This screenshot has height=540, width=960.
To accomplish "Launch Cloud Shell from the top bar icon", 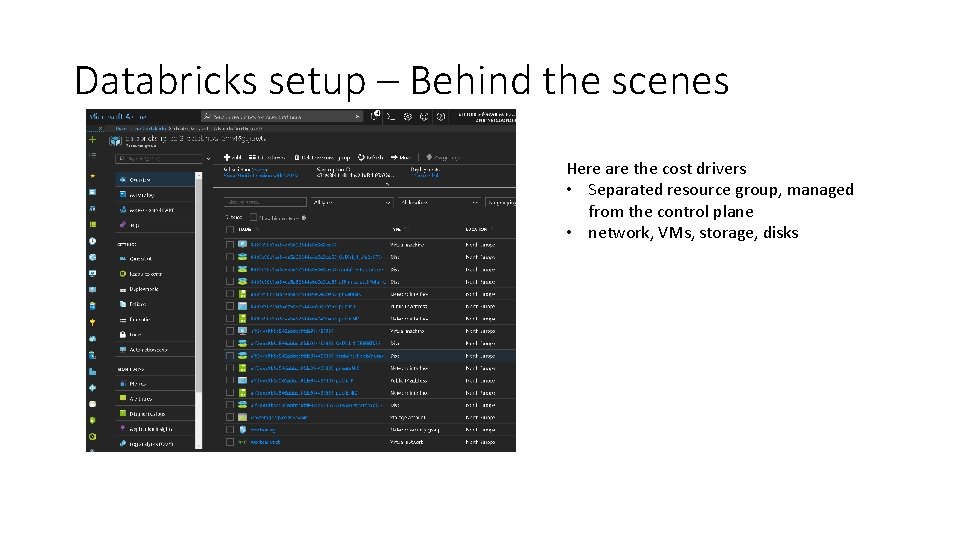I will click(x=391, y=116).
